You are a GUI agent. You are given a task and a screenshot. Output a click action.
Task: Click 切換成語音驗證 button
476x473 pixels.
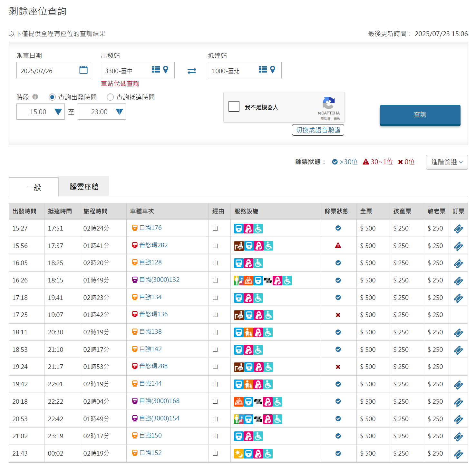318,130
